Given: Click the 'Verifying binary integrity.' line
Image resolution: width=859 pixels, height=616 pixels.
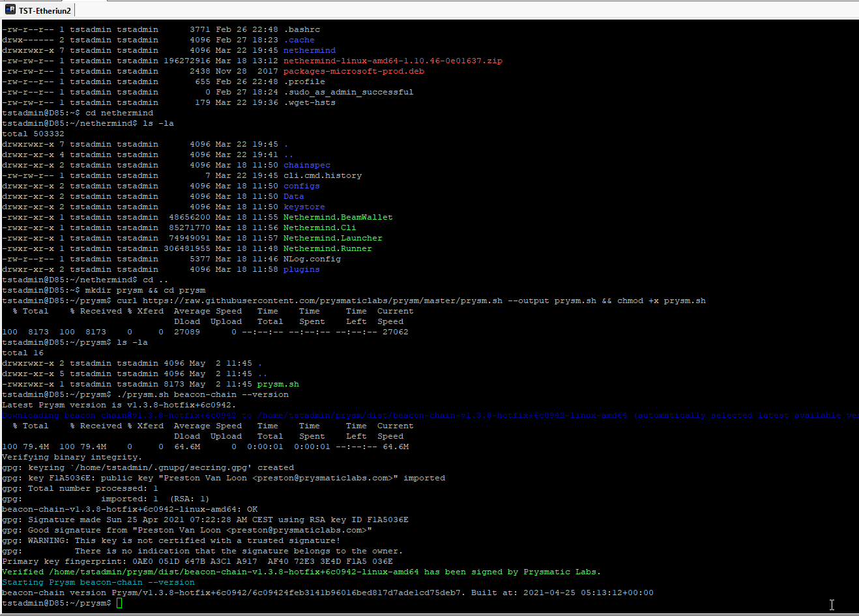Looking at the screenshot, I should (72, 457).
